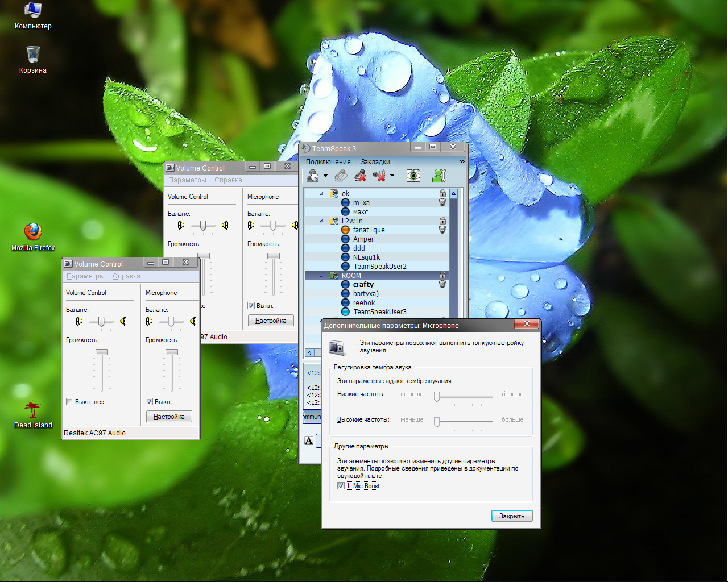Expand the TeamSpeak menu overflow chevron
Screen dimensions: 728x582
pos(462,162)
